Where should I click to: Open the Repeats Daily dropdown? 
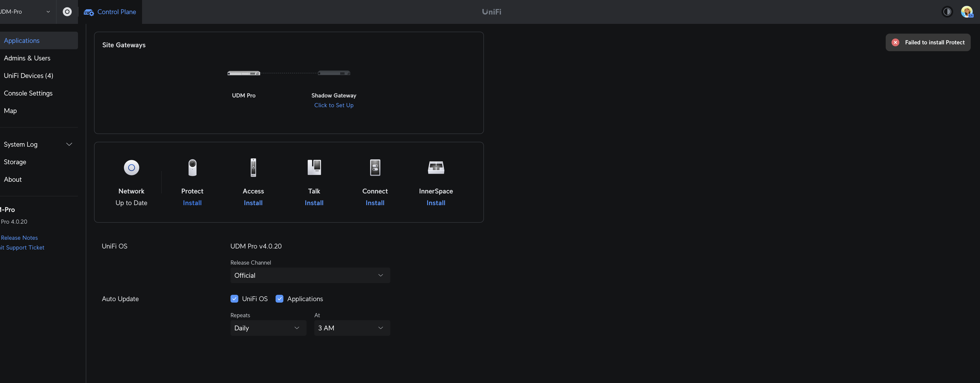(x=268, y=328)
